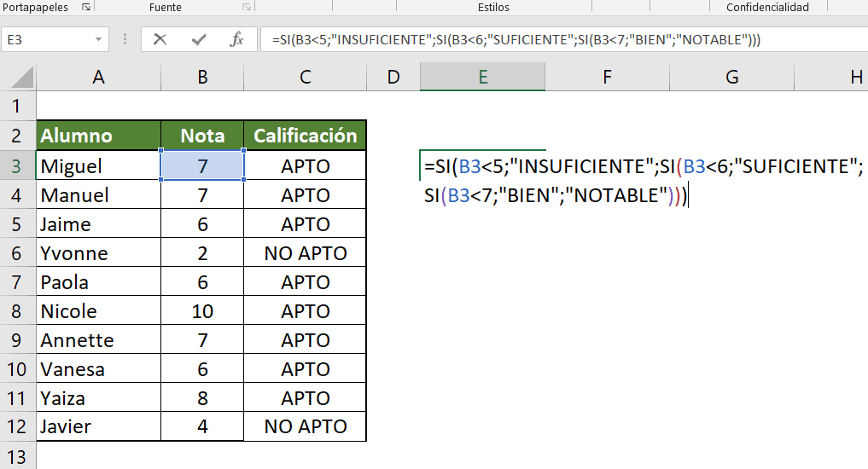Select column F header

(608, 77)
